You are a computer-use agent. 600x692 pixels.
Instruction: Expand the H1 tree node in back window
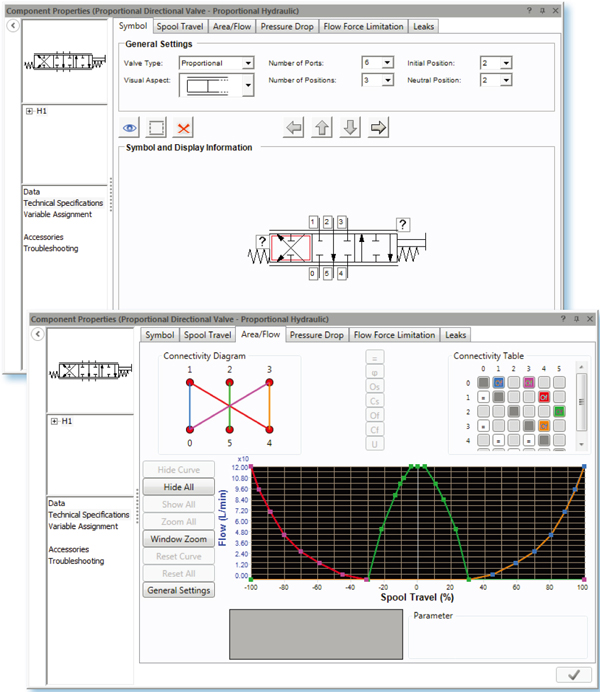pos(29,111)
